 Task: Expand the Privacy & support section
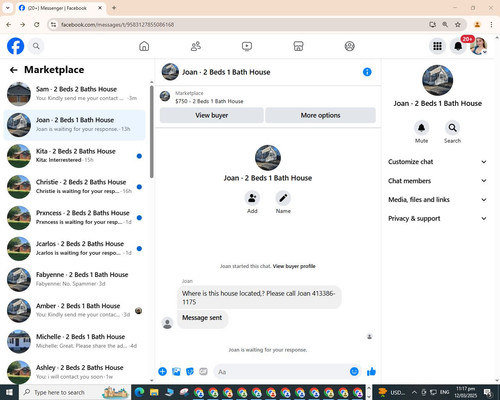tap(437, 219)
